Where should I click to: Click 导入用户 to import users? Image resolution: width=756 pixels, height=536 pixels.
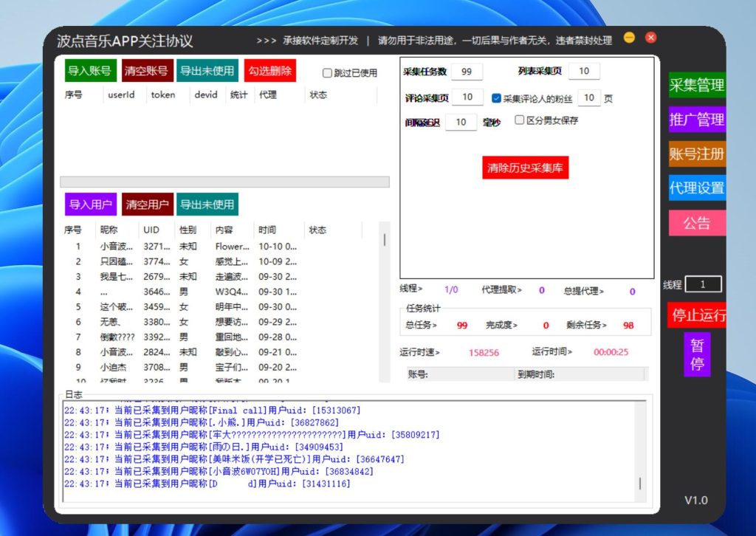pyautogui.click(x=90, y=205)
